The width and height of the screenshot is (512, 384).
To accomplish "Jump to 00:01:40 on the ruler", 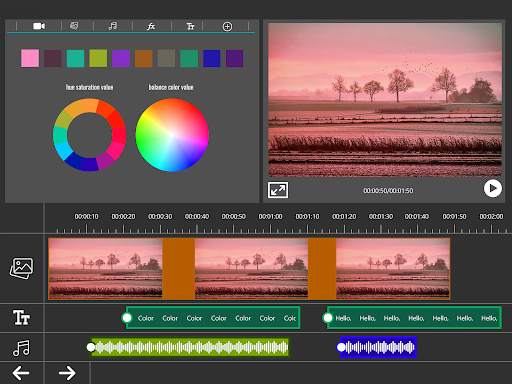I will [x=417, y=217].
